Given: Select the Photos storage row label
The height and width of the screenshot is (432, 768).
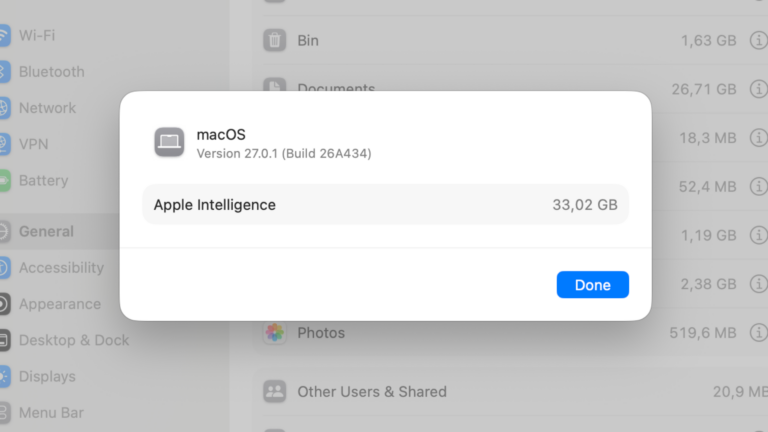Looking at the screenshot, I should pos(321,333).
